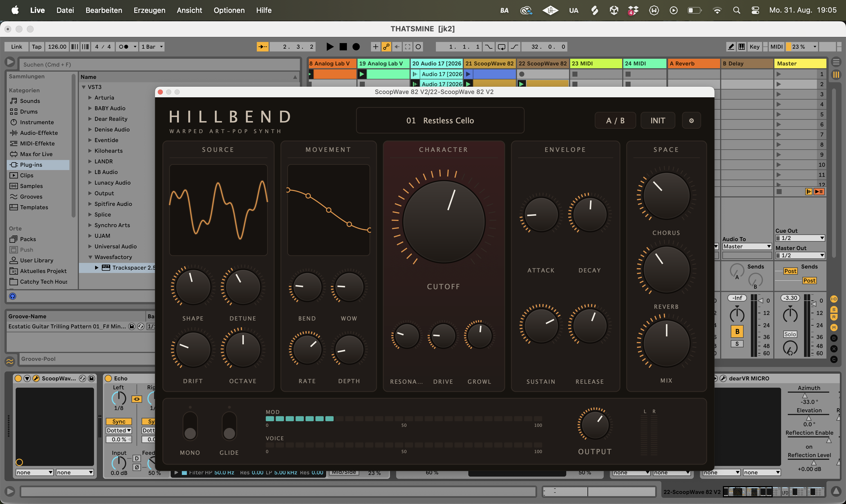Click the CHORUS knob
846x504 pixels.
pos(666,196)
